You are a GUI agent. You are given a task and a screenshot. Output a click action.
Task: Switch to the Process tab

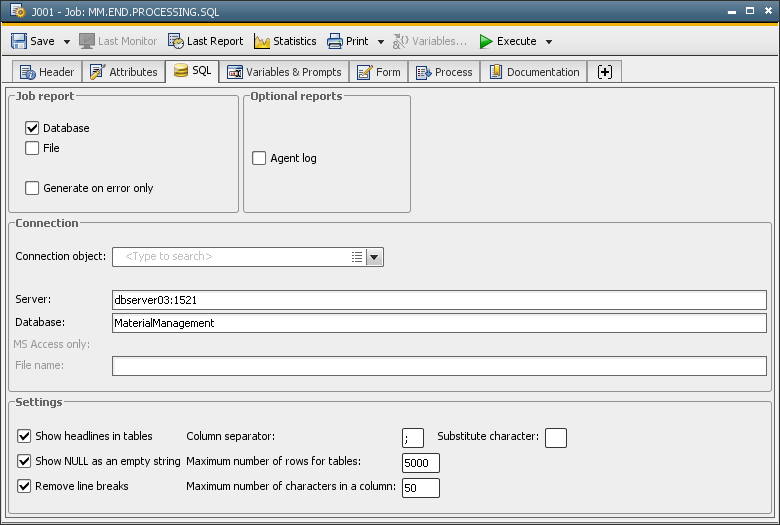(x=444, y=72)
